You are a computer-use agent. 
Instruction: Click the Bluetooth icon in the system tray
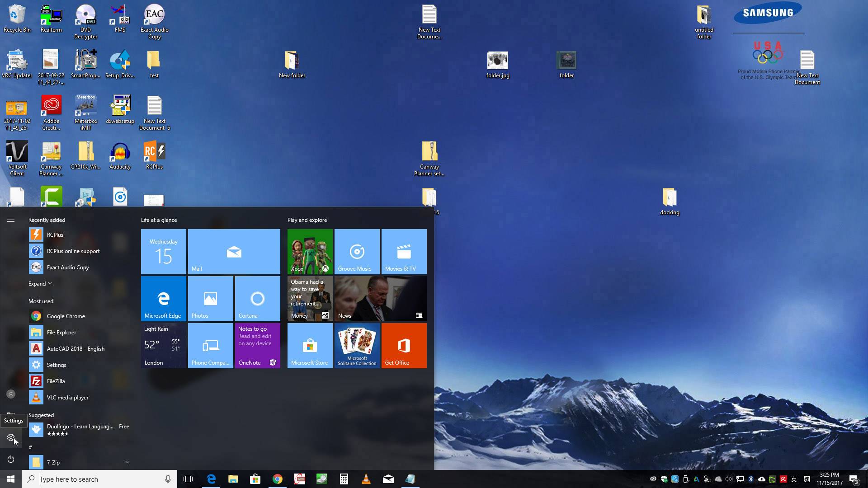coord(751,479)
